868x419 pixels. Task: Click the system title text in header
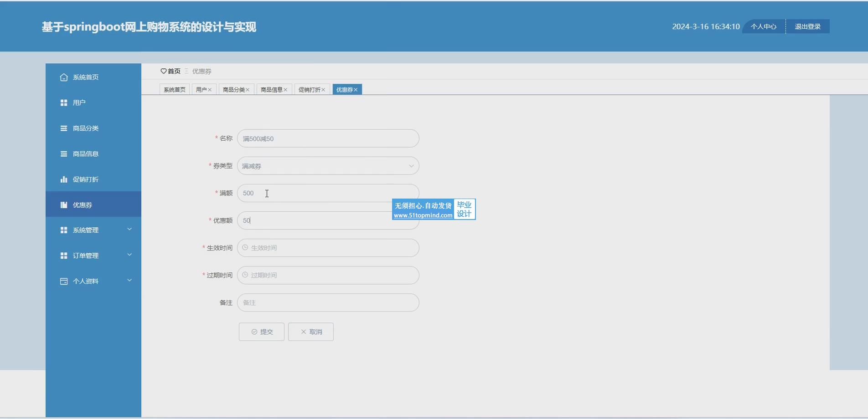[149, 27]
